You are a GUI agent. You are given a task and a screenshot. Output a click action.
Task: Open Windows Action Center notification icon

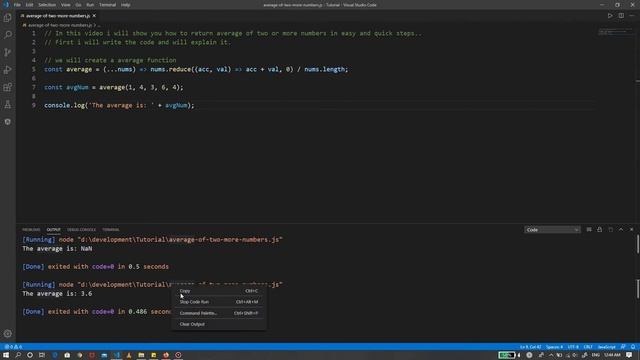629,355
